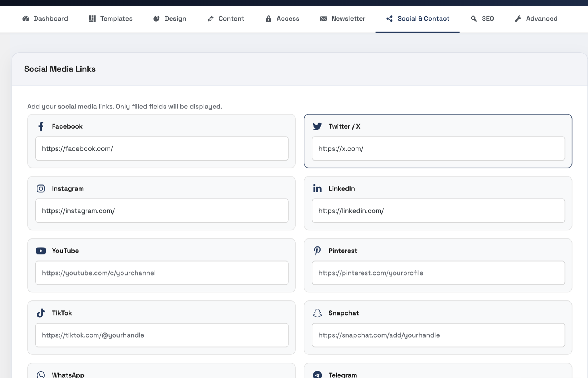Click the Twitter bird icon
Screen dimensions: 588x378
click(317, 126)
